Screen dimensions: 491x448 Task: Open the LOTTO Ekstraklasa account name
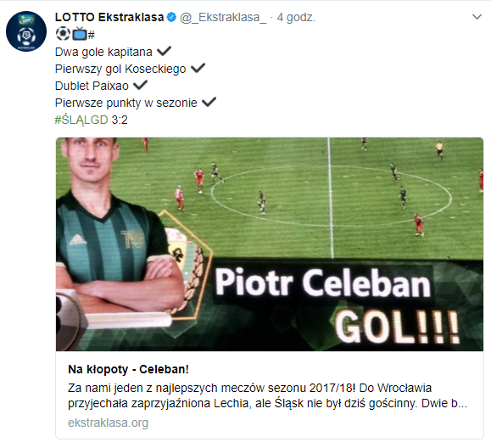(x=109, y=17)
